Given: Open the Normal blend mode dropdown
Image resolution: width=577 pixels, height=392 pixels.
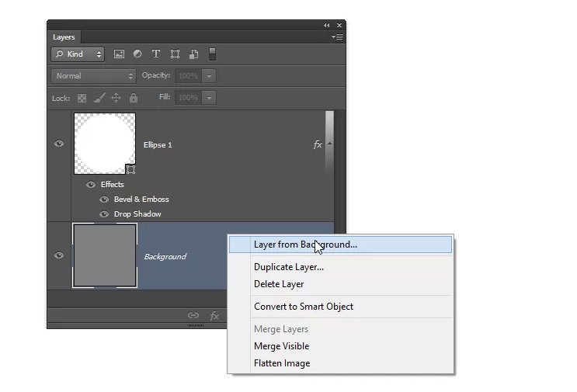Looking at the screenshot, I should 94,76.
